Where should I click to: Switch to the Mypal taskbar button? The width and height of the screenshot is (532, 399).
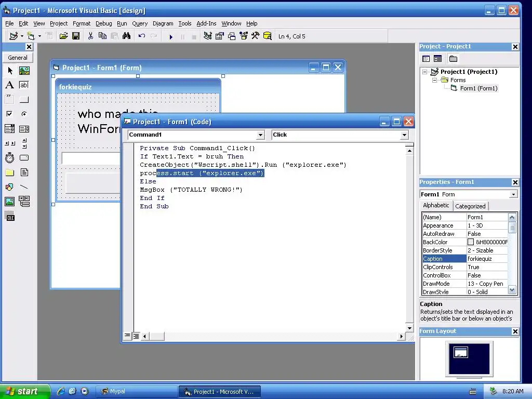tap(136, 392)
